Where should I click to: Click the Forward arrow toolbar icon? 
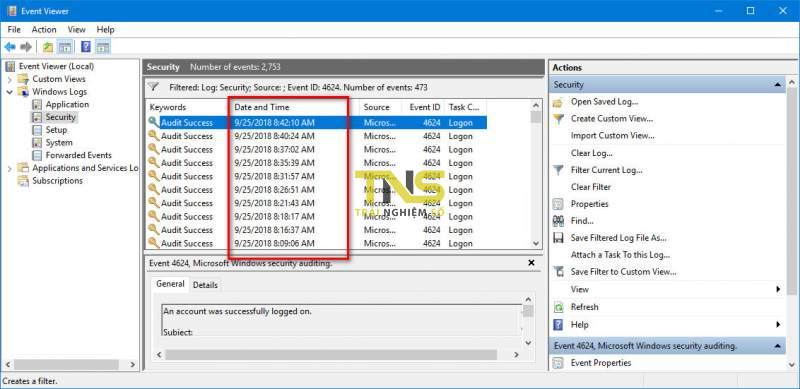(x=26, y=47)
